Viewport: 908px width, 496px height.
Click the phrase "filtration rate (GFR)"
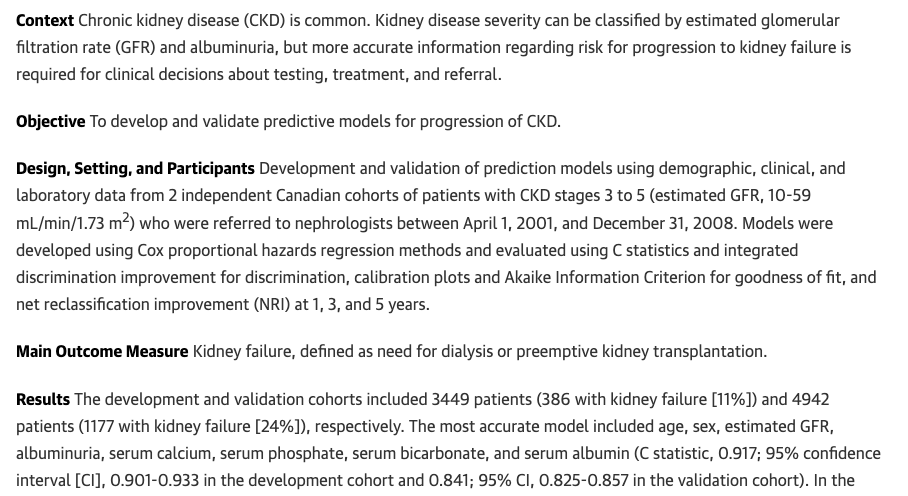click(x=86, y=47)
